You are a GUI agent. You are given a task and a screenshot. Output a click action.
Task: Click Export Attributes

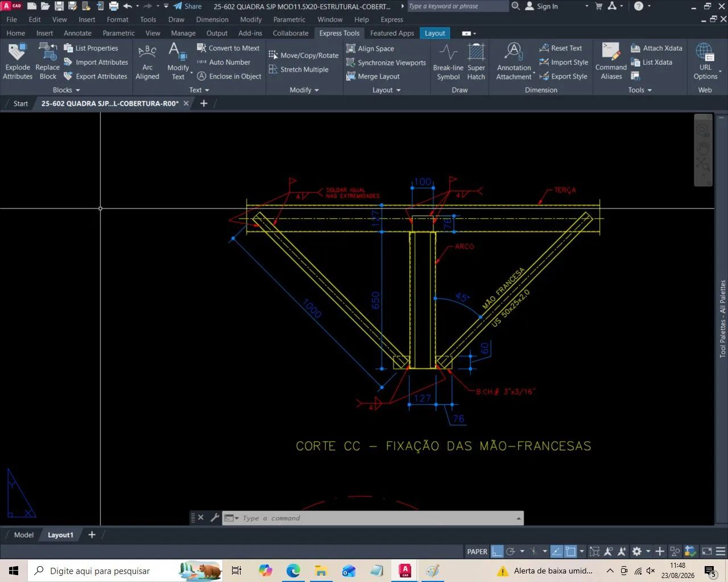(x=96, y=76)
